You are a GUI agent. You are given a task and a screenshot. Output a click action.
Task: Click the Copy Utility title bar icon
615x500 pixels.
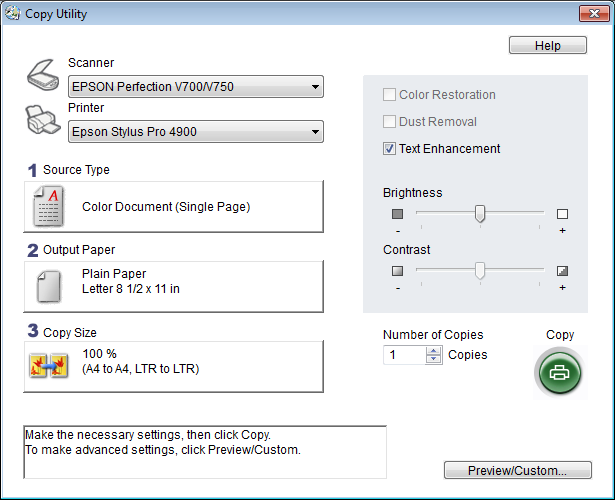click(12, 13)
